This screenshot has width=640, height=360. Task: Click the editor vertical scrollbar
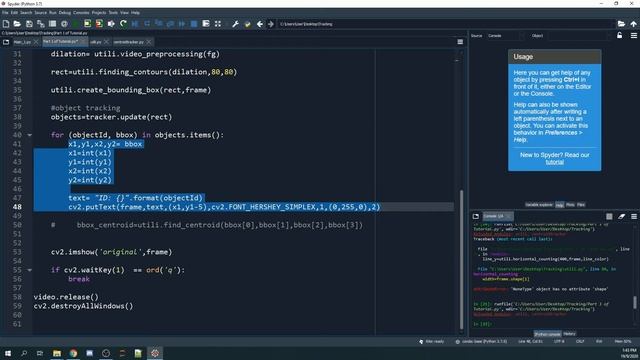(462, 259)
